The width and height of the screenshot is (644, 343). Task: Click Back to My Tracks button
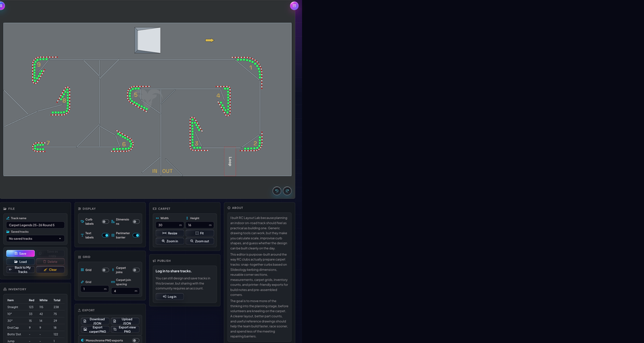pyautogui.click(x=21, y=269)
